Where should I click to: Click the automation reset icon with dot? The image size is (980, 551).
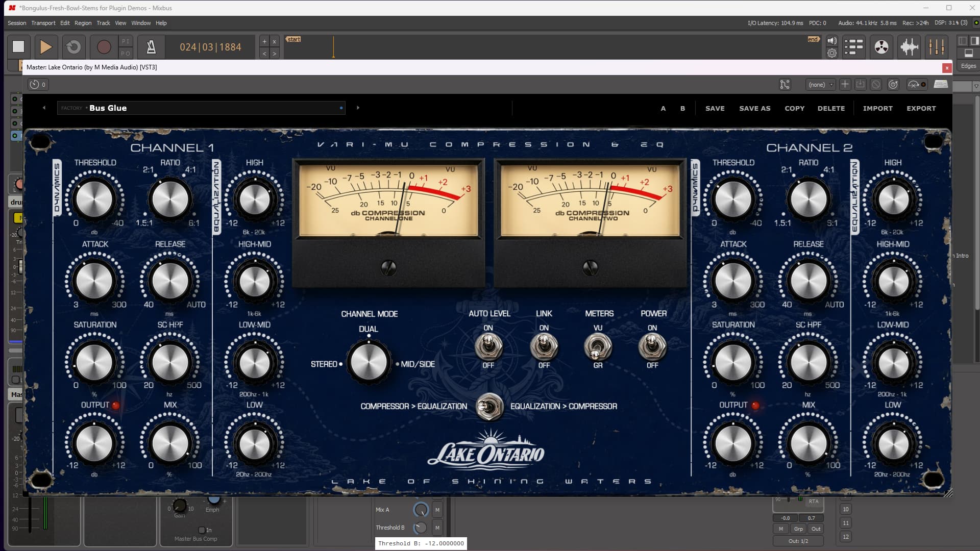(917, 85)
